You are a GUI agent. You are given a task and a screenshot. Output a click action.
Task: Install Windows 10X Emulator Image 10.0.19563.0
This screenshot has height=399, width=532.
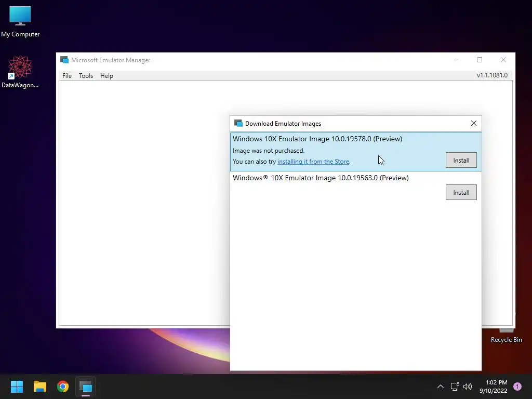(x=461, y=192)
